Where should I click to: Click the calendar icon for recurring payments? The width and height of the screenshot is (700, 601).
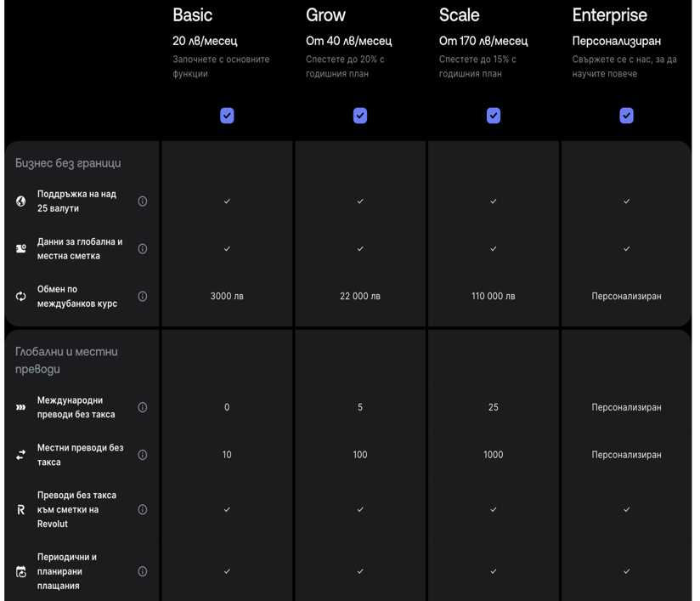(21, 572)
